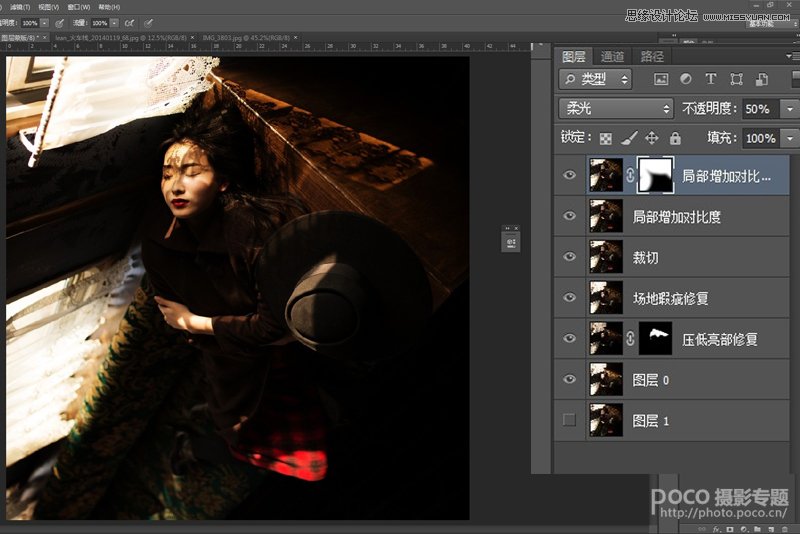
Task: Click layer 不透明度 50% field
Action: [x=760, y=109]
